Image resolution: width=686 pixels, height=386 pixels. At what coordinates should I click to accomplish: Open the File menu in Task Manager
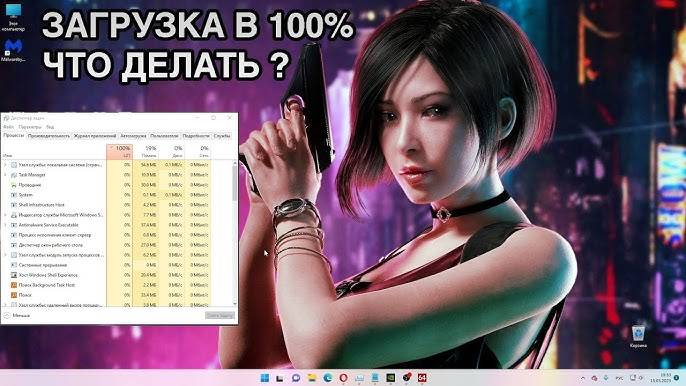pyautogui.click(x=8, y=127)
